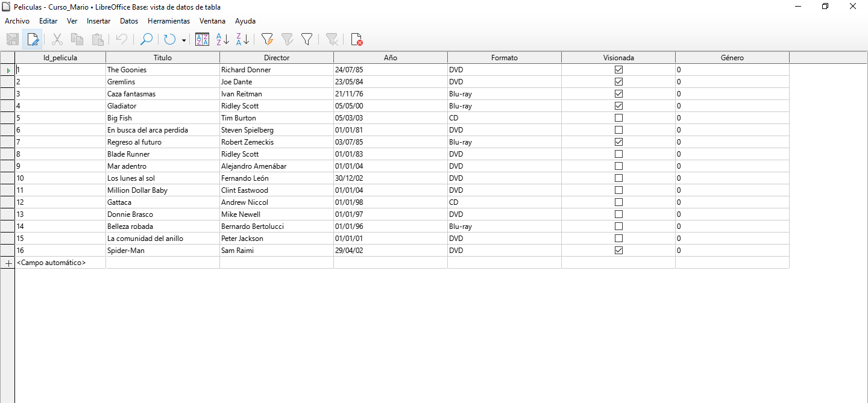The width and height of the screenshot is (868, 403).
Task: Uncheck Visionada for Regreso al futuro
Action: click(x=618, y=142)
